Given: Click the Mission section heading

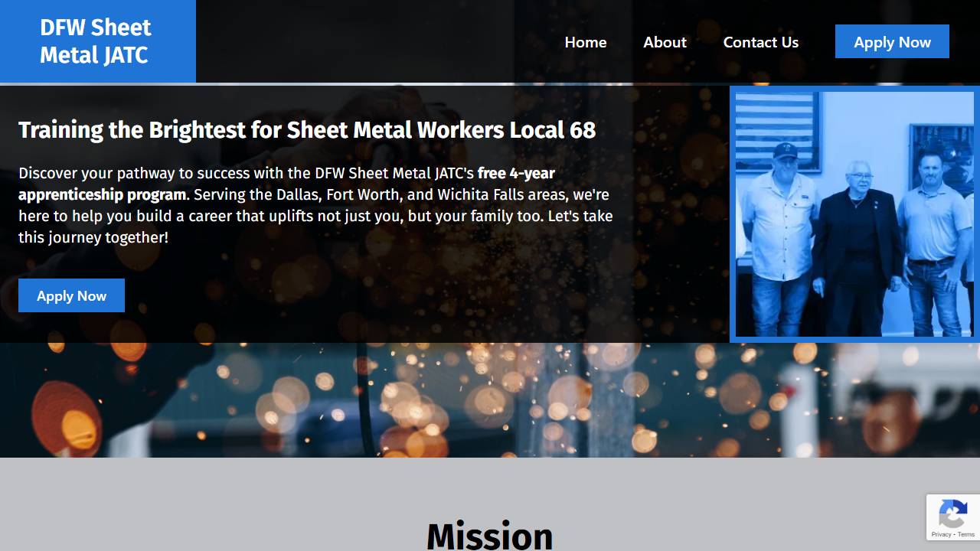Looking at the screenshot, I should coord(489,534).
